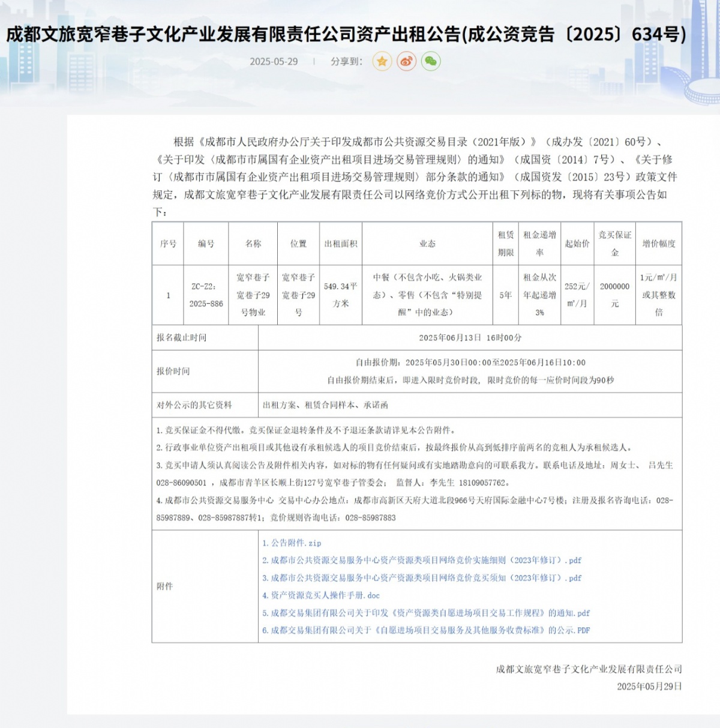720x728 pixels.
Task: Click the business type cell starting with 中餐
Action: (x=428, y=295)
